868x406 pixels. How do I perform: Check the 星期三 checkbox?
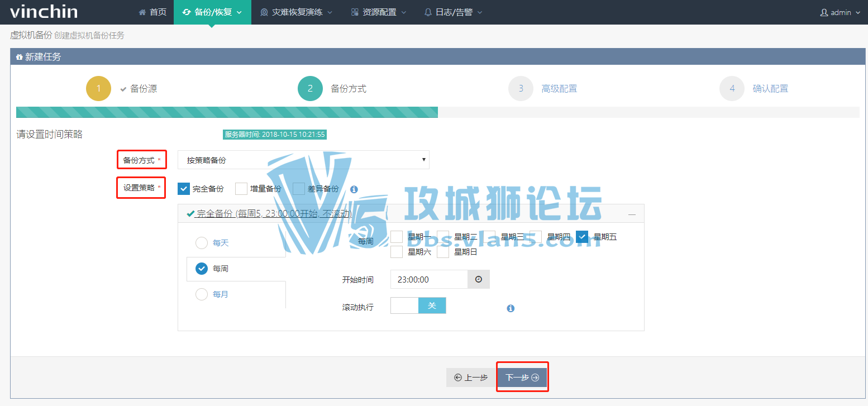coord(489,237)
